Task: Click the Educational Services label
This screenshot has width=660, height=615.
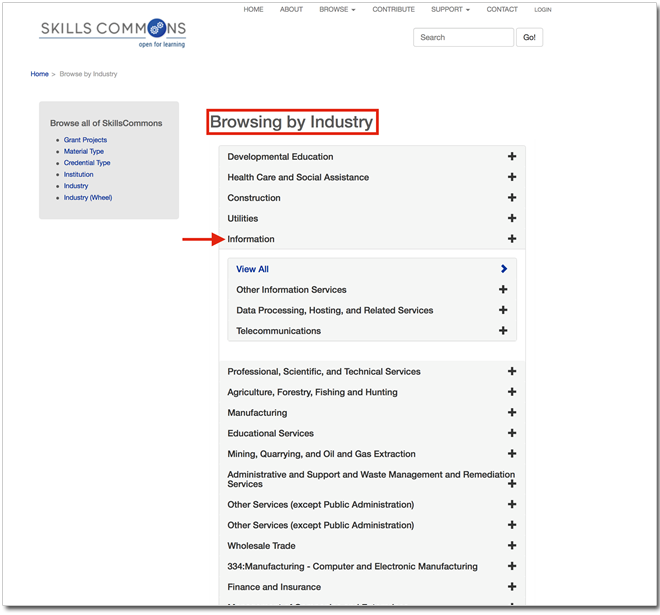Action: pyautogui.click(x=271, y=434)
